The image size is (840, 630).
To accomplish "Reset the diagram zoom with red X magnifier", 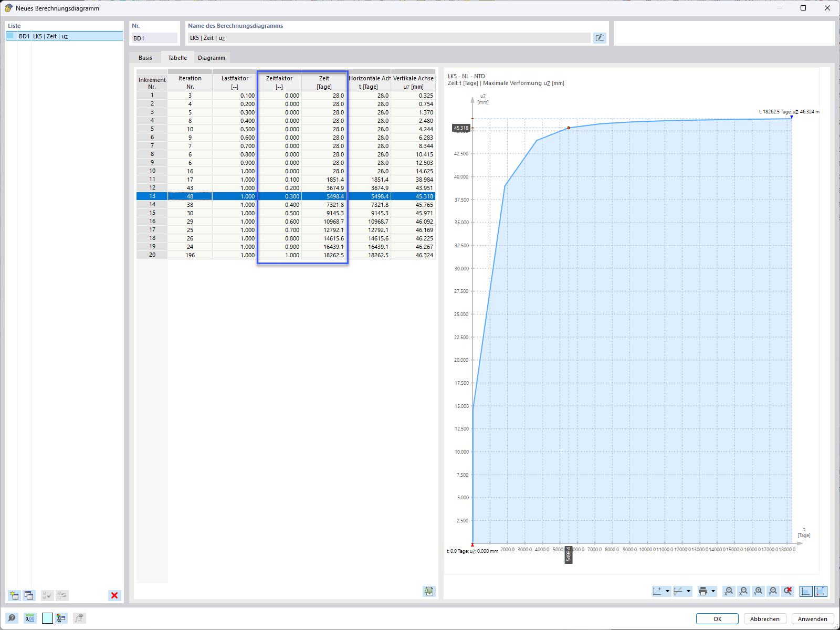I will point(787,591).
